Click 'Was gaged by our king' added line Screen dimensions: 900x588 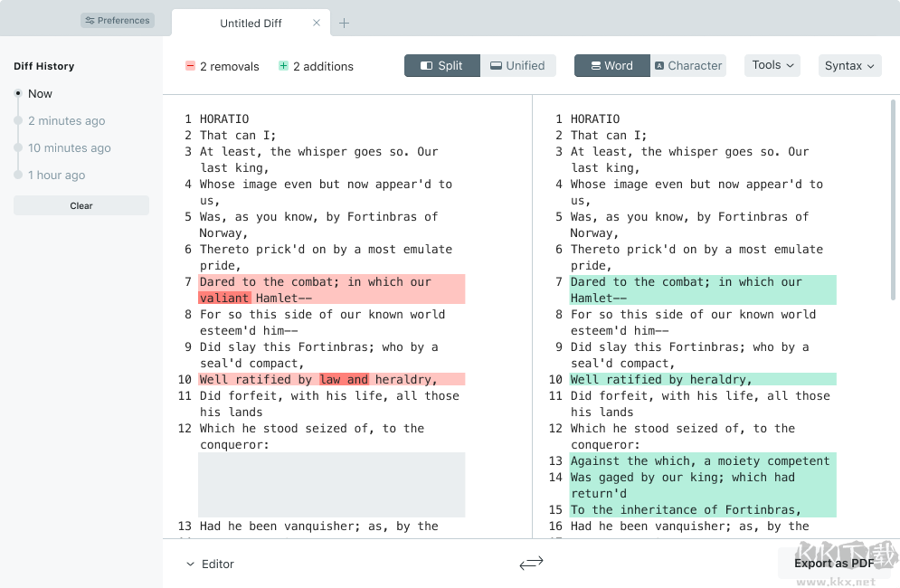point(682,485)
